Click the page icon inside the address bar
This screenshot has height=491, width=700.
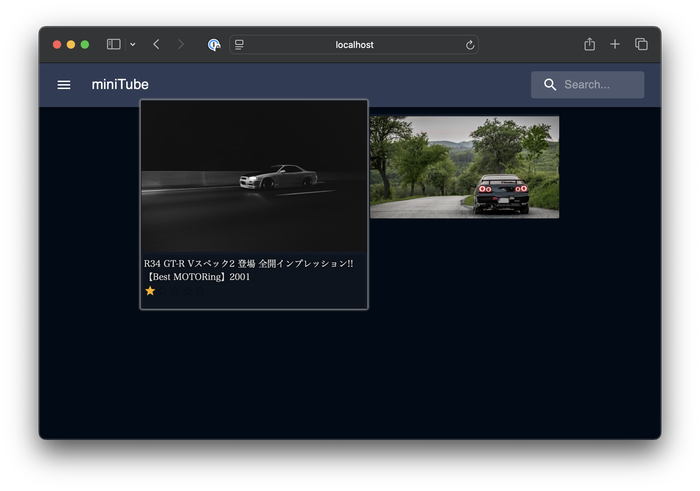[x=240, y=45]
